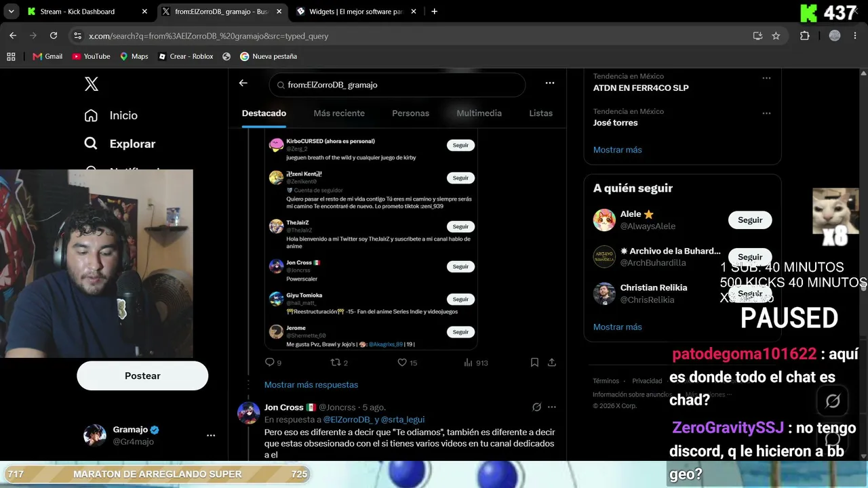This screenshot has height=488, width=868.
Task: View site information icon in address bar
Action: (x=77, y=36)
